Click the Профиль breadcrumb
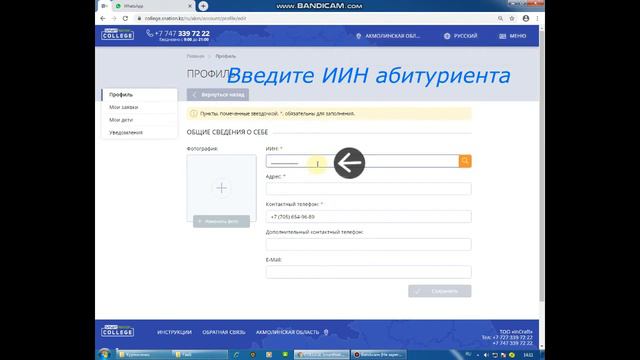 coord(225,56)
